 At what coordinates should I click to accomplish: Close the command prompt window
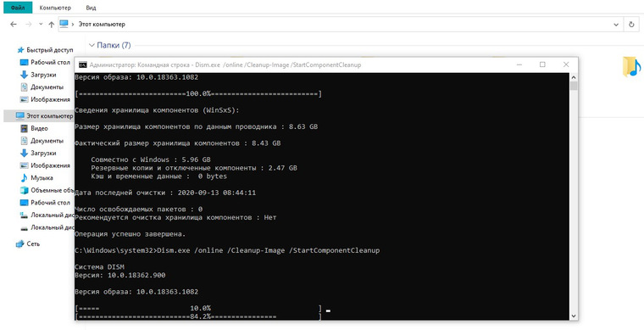tap(566, 64)
